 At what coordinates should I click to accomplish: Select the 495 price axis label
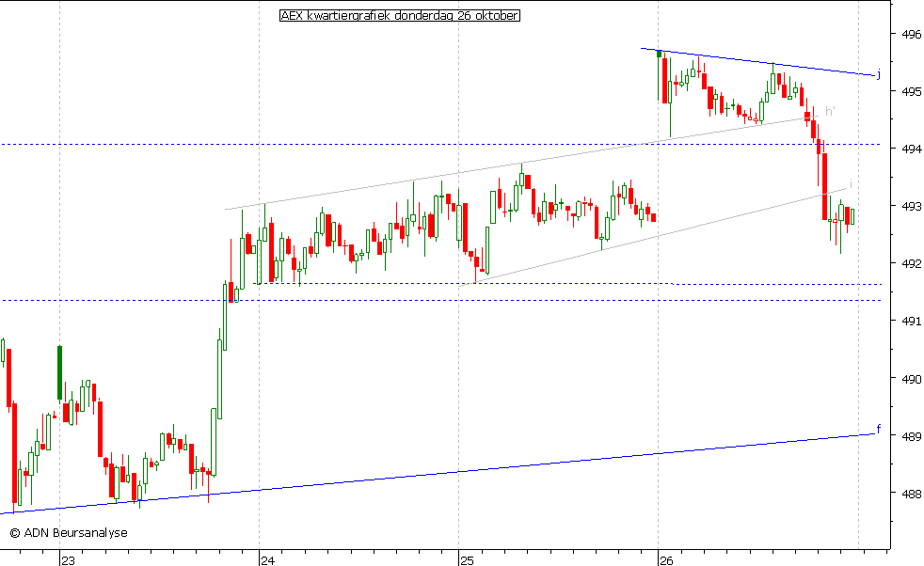click(912, 91)
